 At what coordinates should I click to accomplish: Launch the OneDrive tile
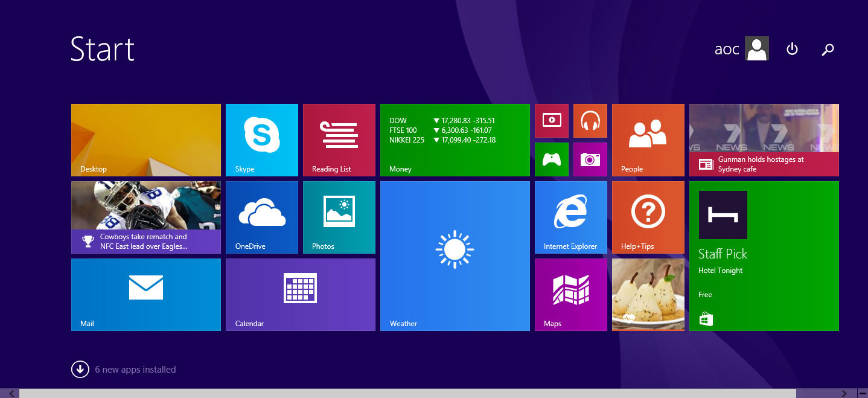[262, 217]
